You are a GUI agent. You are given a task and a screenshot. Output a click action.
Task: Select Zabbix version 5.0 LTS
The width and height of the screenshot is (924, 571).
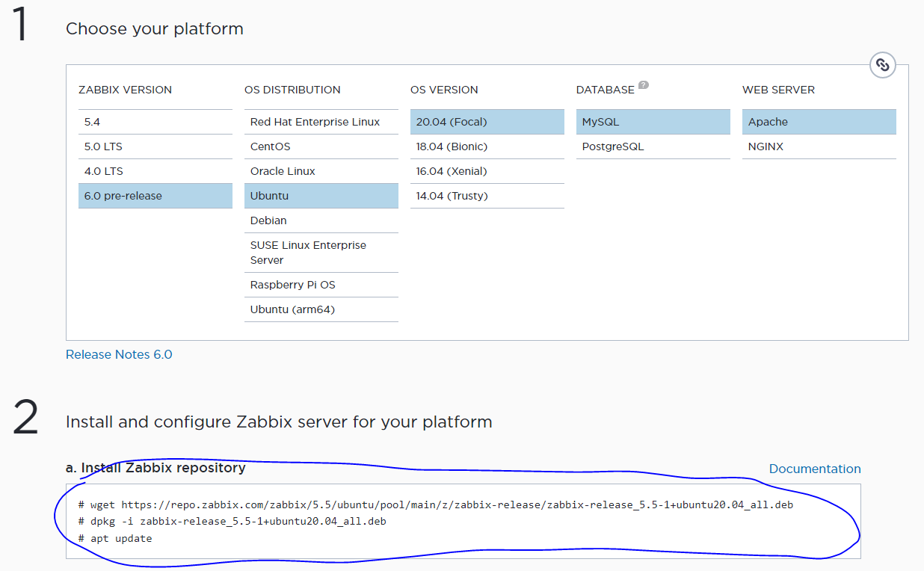155,146
